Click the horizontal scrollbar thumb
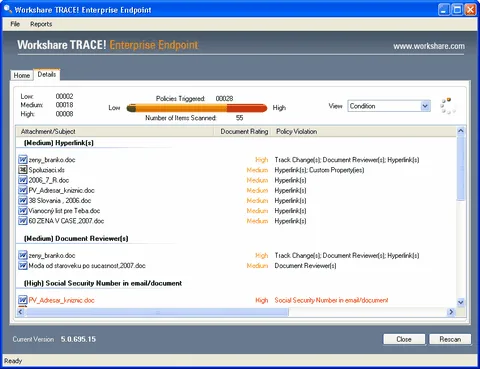This screenshot has width=480, height=369. 157,312
